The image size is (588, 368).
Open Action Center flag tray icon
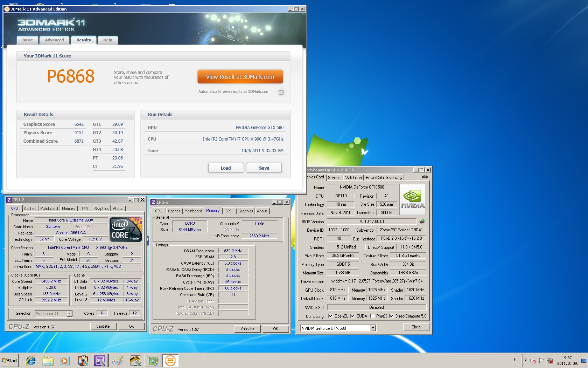coord(541,361)
